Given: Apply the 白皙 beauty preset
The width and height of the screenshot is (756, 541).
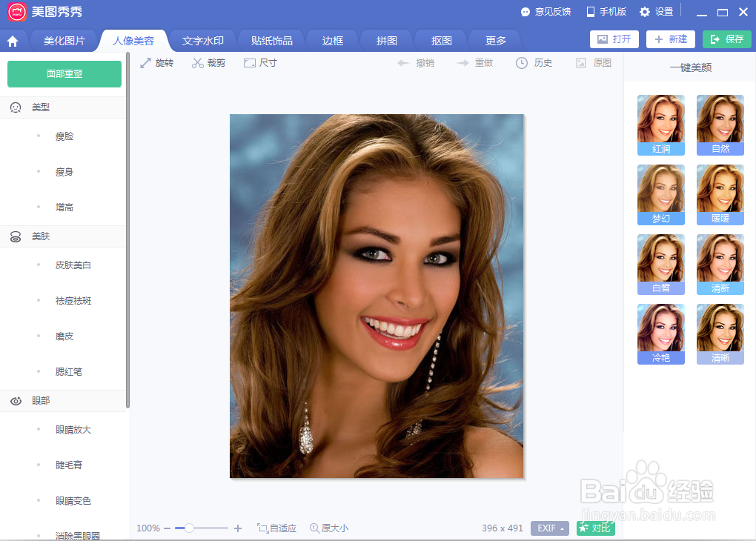Looking at the screenshot, I should pyautogui.click(x=661, y=265).
